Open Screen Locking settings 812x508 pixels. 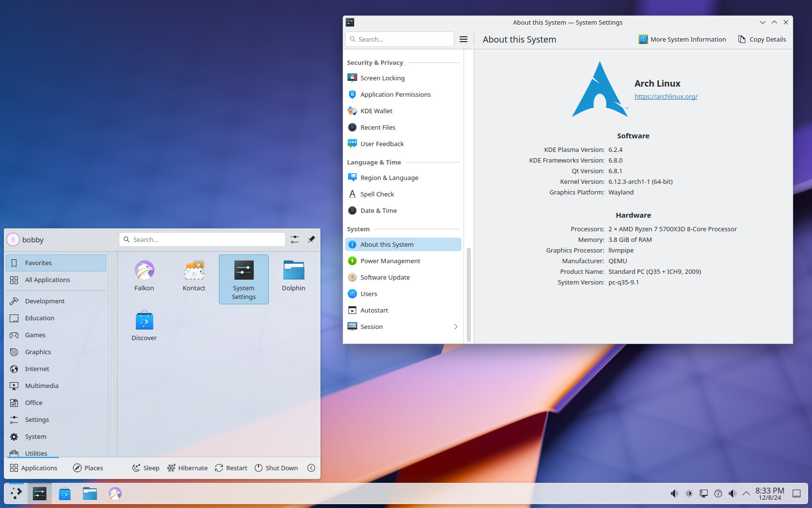pyautogui.click(x=403, y=78)
